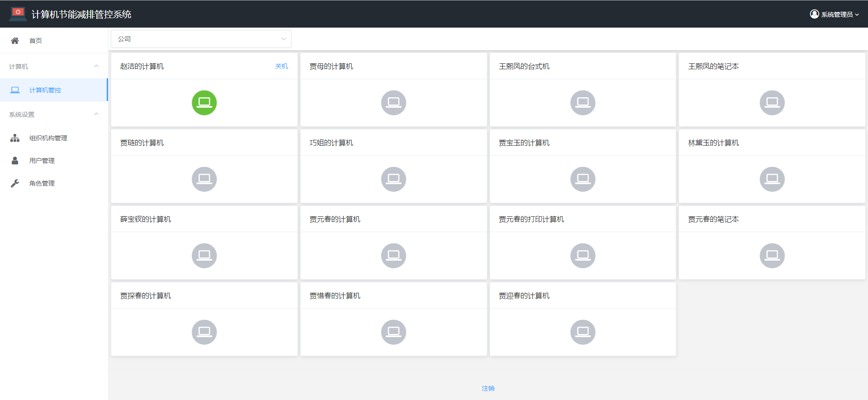Open the 公司 organization dropdown
The image size is (868, 400).
[201, 39]
